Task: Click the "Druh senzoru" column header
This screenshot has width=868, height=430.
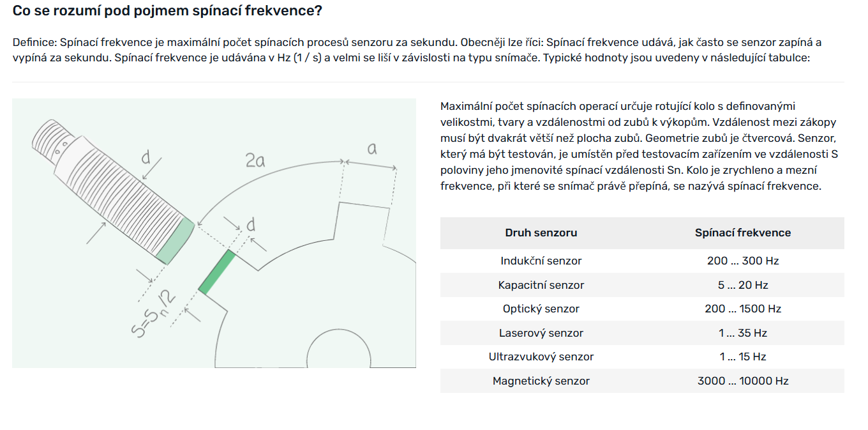Action: click(x=541, y=233)
